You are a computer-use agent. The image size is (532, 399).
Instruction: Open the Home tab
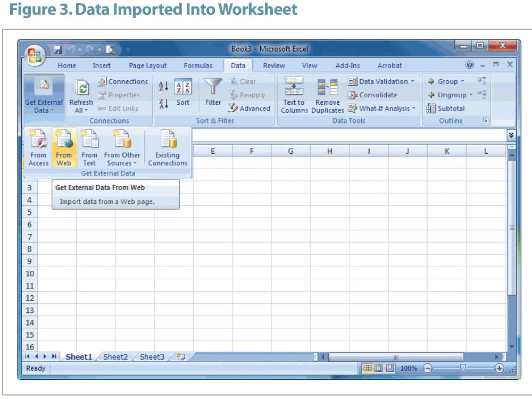(66, 65)
